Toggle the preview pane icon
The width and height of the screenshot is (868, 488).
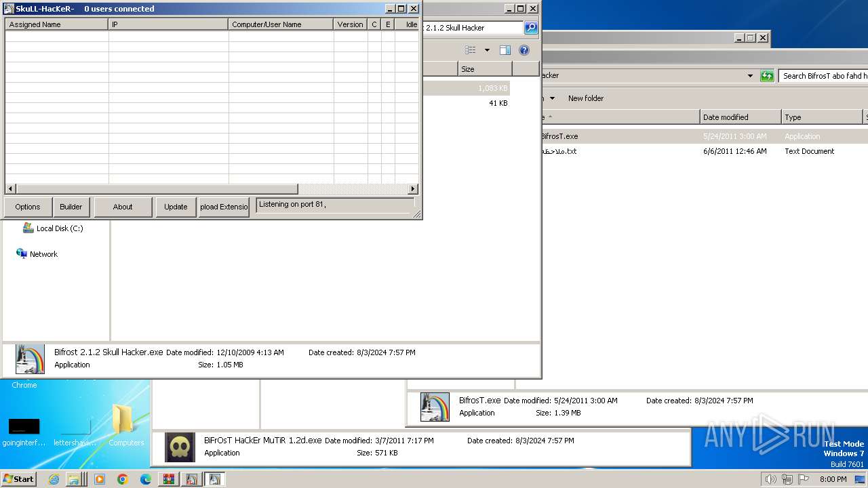tap(505, 50)
